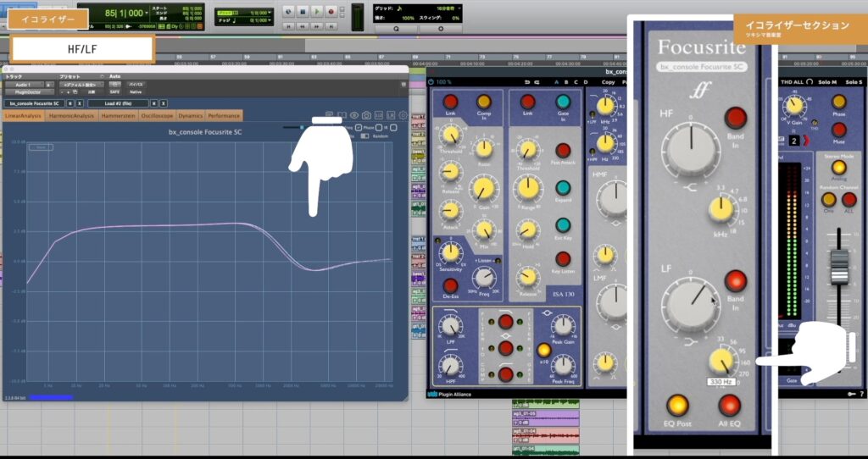The height and width of the screenshot is (459, 868).
Task: Select settings bank B in bx_console
Action: (x=566, y=82)
